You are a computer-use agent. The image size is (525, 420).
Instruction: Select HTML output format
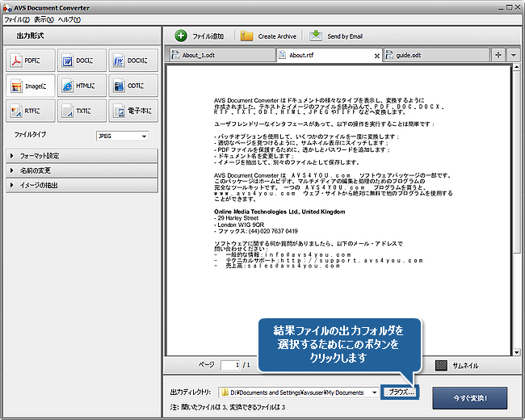point(82,86)
